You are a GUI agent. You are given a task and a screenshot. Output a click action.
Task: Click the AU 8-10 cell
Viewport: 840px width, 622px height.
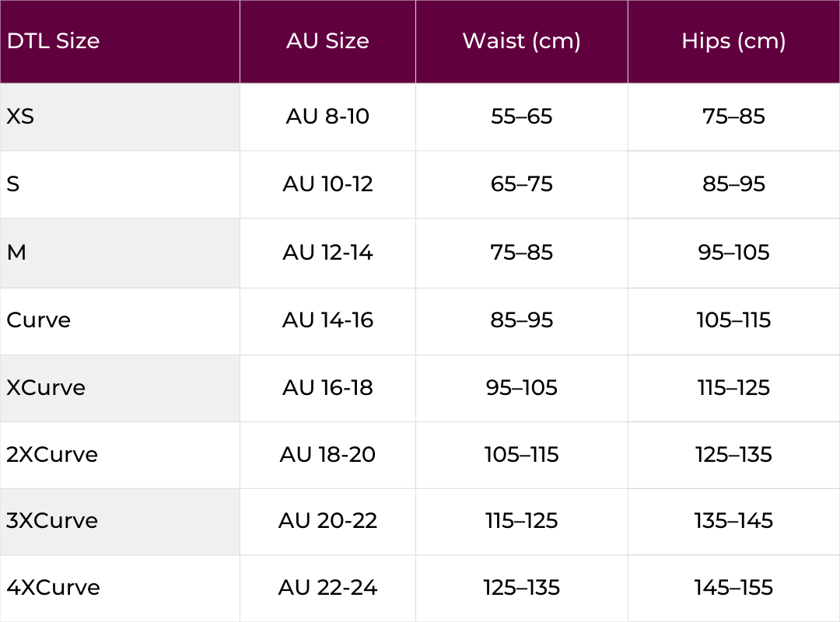(x=327, y=117)
